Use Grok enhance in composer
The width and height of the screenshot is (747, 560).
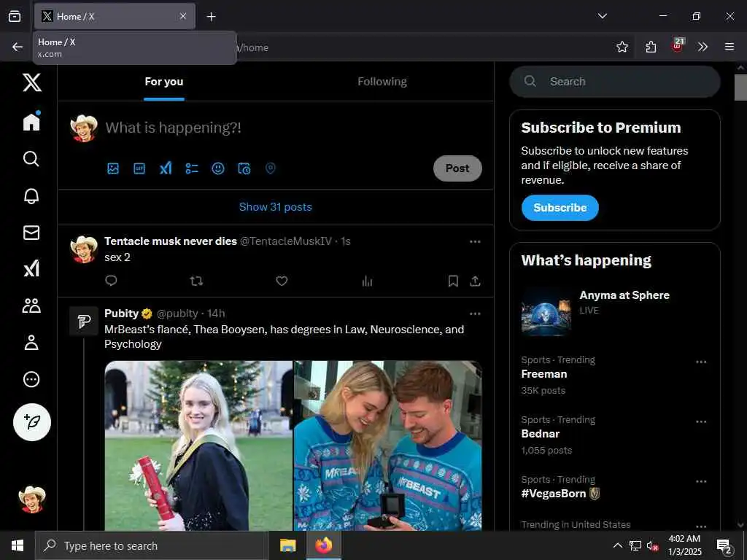coord(166,168)
